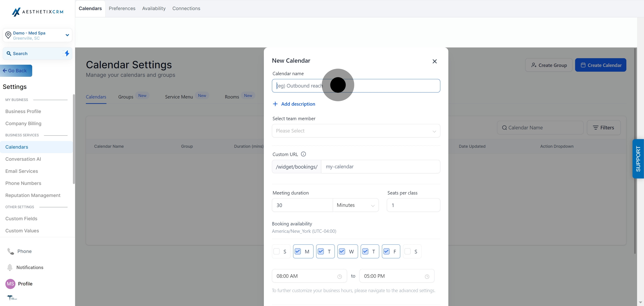The width and height of the screenshot is (644, 306).
Task: Uncheck the Monday availability checkbox
Action: pos(298,251)
